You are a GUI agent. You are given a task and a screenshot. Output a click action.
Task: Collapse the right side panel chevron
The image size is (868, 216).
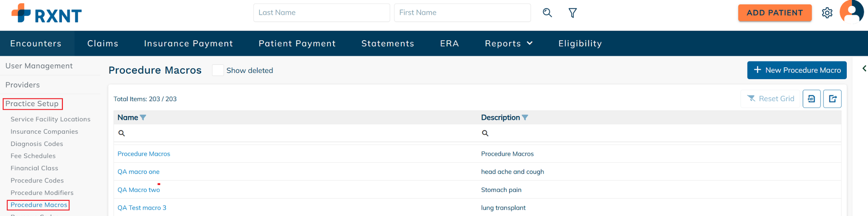click(x=864, y=69)
